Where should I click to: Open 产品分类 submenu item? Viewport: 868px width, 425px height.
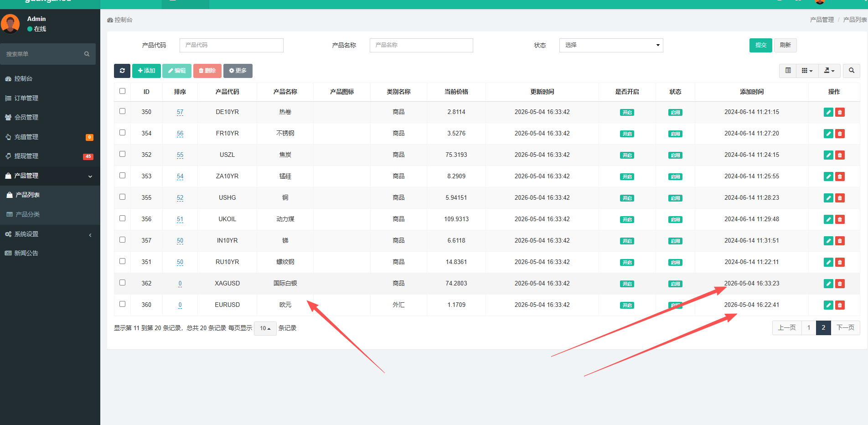tap(50, 214)
